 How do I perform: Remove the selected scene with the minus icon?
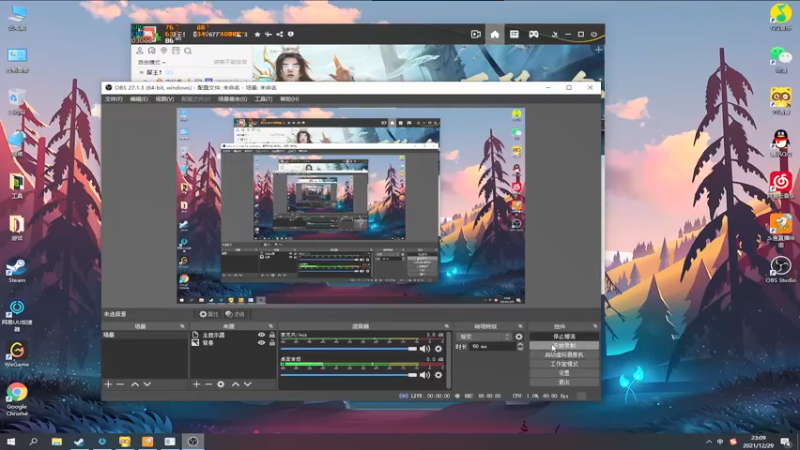[x=120, y=384]
